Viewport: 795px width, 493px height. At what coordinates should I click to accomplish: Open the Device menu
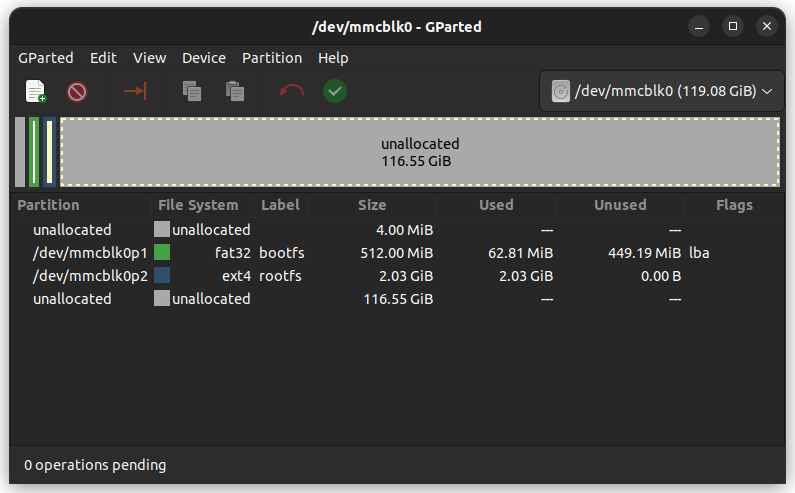coord(204,58)
